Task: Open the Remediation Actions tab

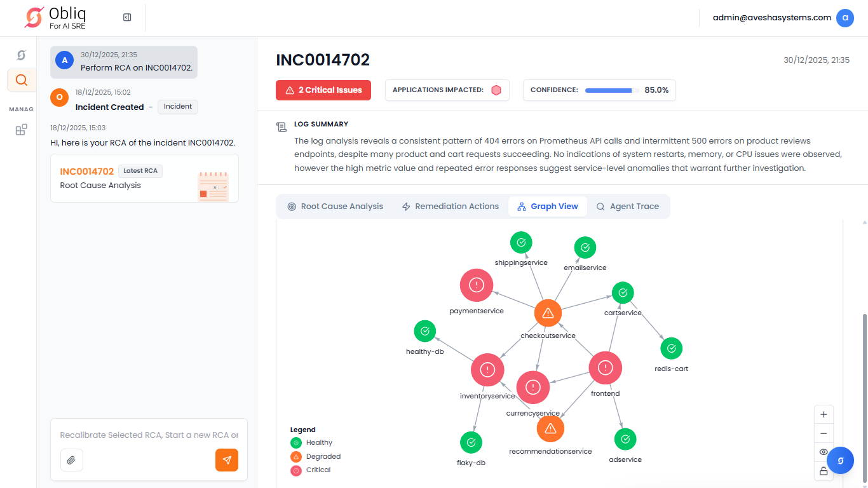Action: 451,207
